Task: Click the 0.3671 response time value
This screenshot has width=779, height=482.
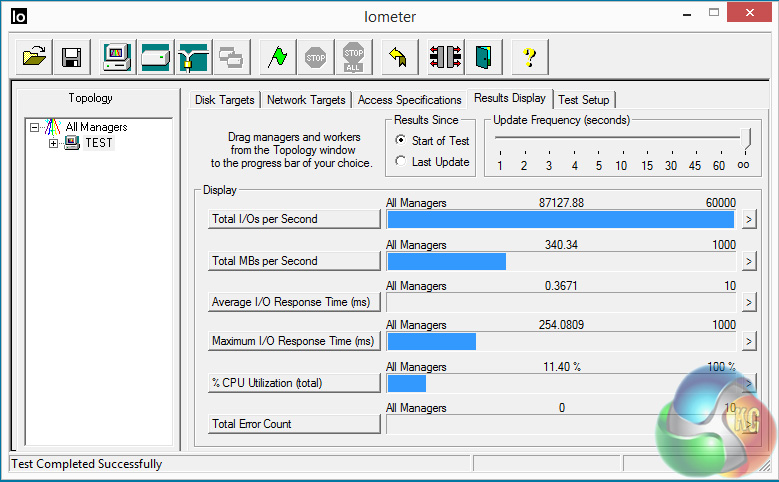Action: click(561, 286)
